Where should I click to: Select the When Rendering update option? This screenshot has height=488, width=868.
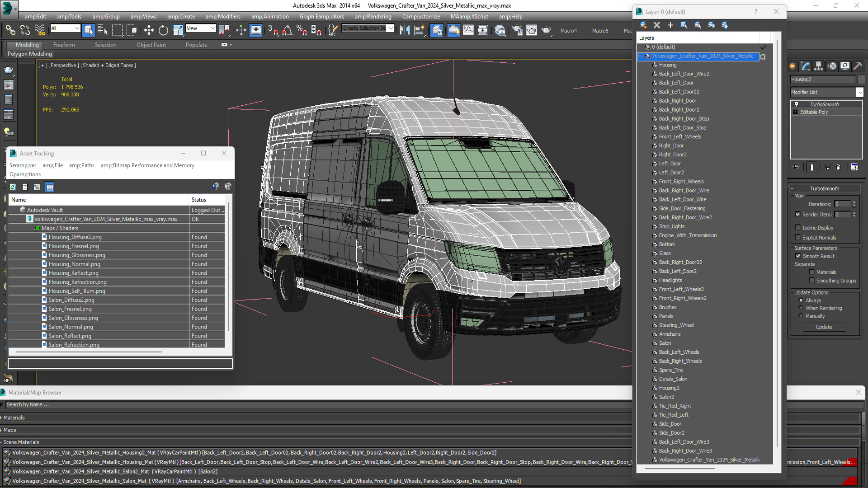point(801,308)
